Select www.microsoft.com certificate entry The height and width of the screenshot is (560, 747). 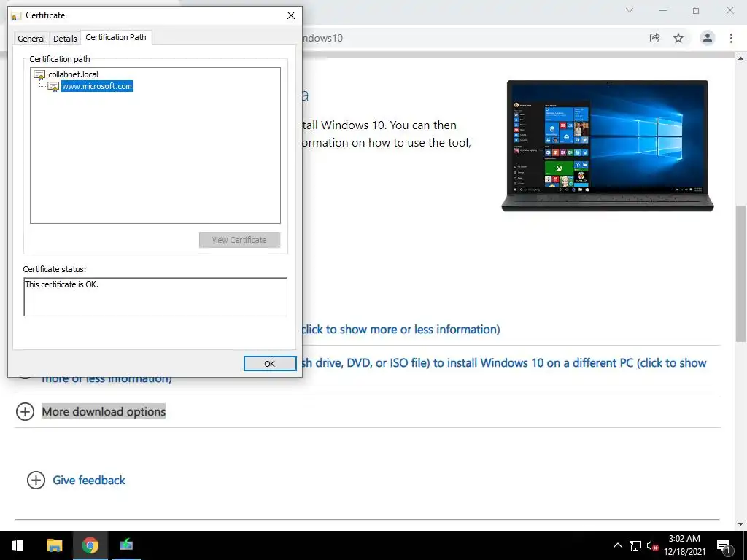coord(97,86)
